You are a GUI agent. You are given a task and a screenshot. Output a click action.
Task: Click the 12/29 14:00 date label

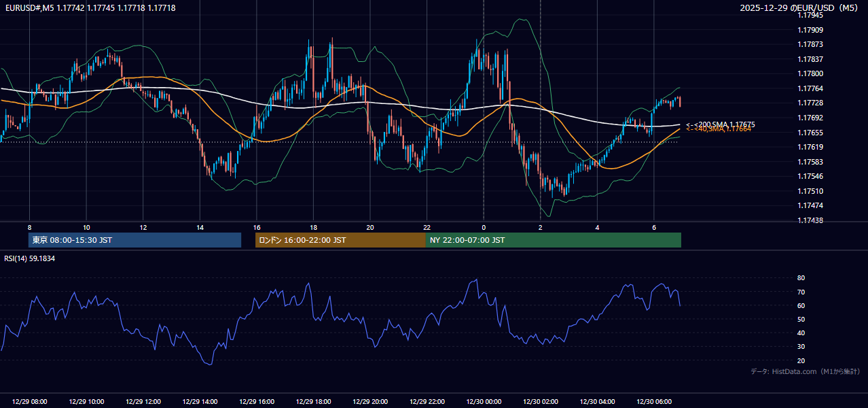[x=200, y=402]
